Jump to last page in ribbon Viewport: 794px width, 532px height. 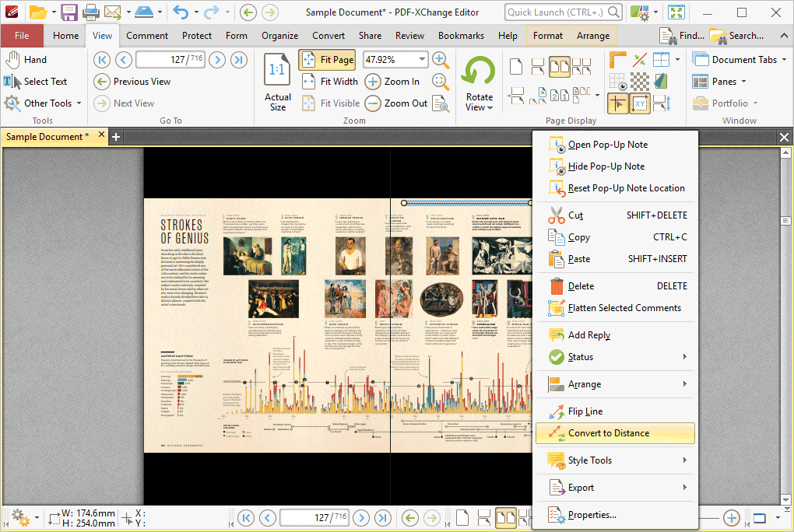click(x=238, y=60)
